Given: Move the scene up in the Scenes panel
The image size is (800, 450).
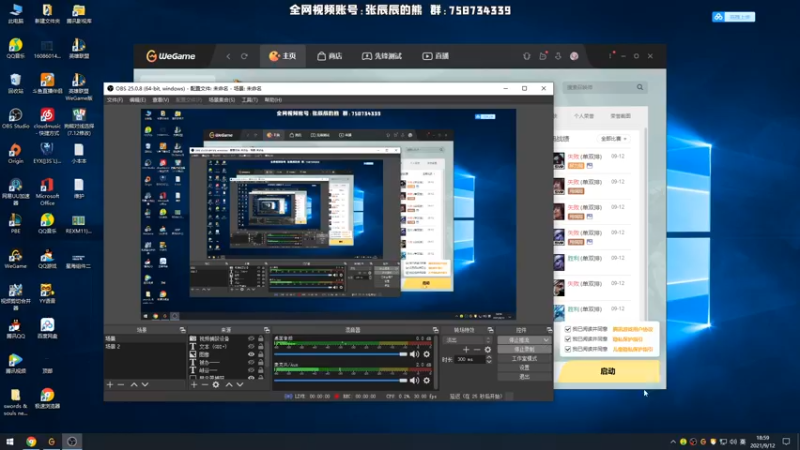Looking at the screenshot, I should [x=134, y=384].
